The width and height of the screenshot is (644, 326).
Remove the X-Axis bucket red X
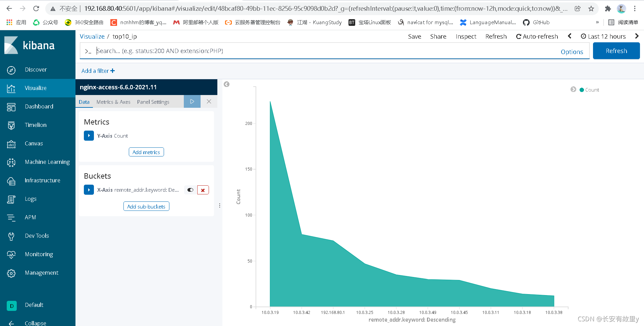click(203, 190)
